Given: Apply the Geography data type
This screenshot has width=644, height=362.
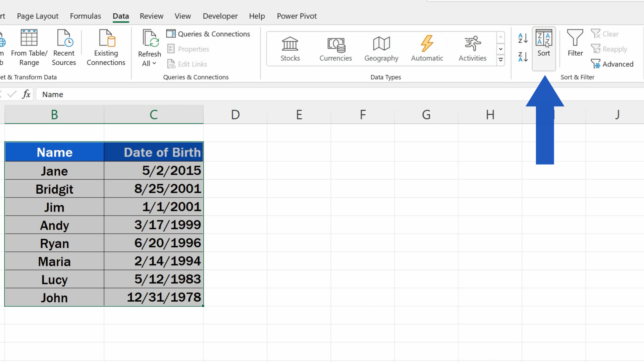Looking at the screenshot, I should point(381,49).
